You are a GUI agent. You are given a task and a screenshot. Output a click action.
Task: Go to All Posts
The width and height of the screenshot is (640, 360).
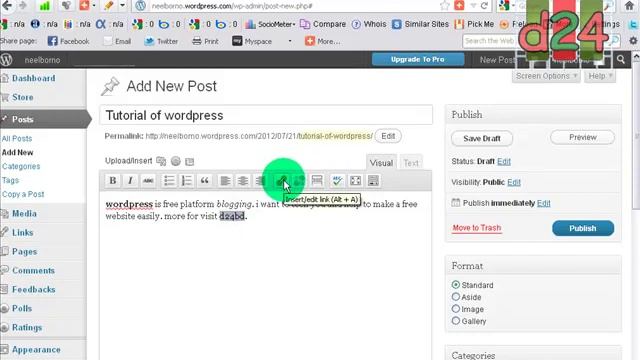pos(17,139)
